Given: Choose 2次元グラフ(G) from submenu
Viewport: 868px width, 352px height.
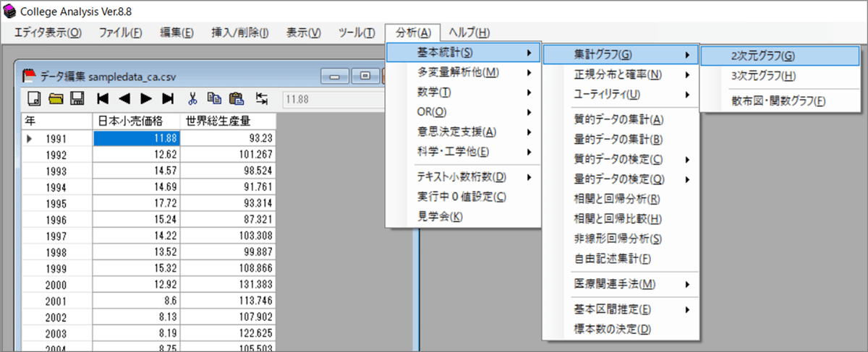Looking at the screenshot, I should tap(780, 55).
